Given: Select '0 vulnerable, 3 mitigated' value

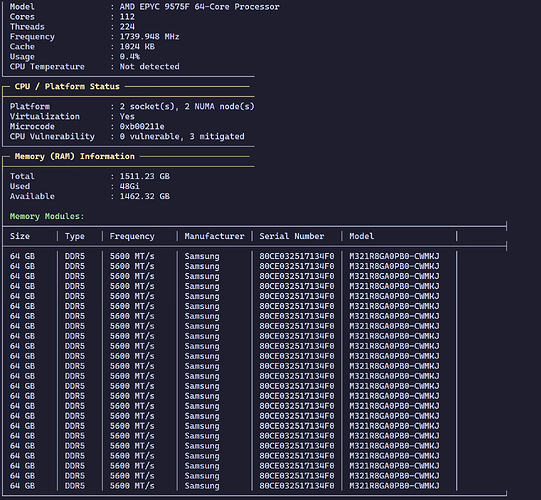Looking at the screenshot, I should (x=182, y=136).
